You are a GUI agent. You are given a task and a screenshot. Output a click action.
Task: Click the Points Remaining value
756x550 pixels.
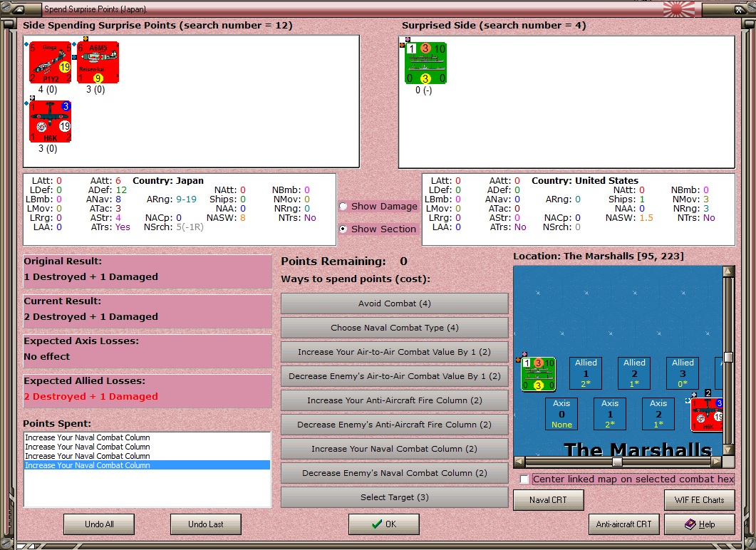pyautogui.click(x=403, y=261)
